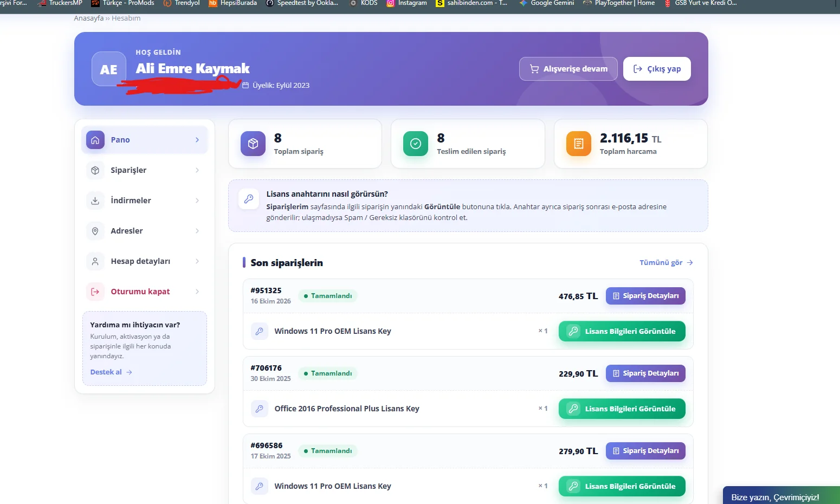Click the Anasayfa breadcrumb link
840x504 pixels.
coord(89,18)
